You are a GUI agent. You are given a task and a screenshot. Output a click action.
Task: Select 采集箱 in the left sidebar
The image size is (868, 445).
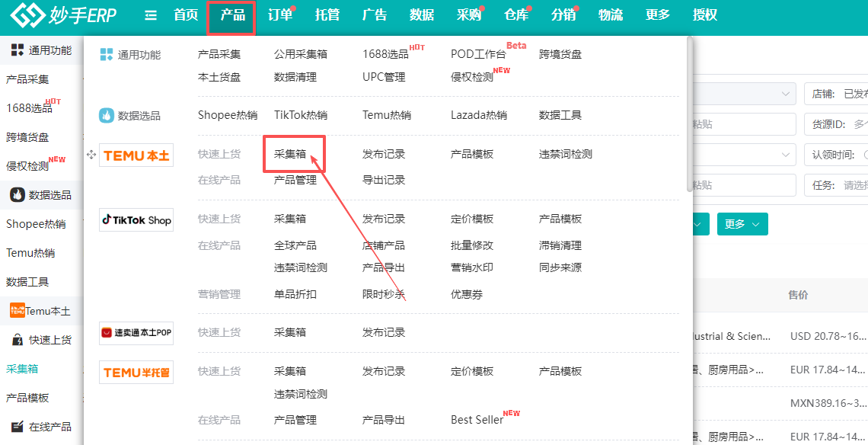pyautogui.click(x=22, y=369)
